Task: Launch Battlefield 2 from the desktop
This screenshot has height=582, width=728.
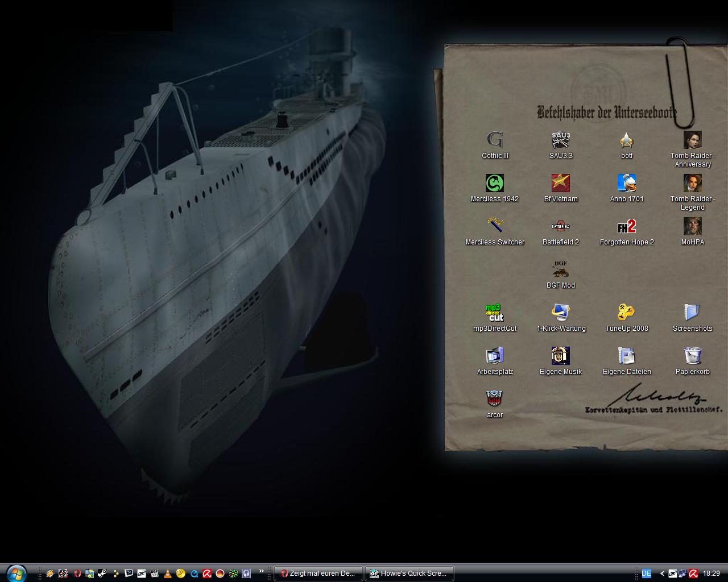Action: [561, 232]
